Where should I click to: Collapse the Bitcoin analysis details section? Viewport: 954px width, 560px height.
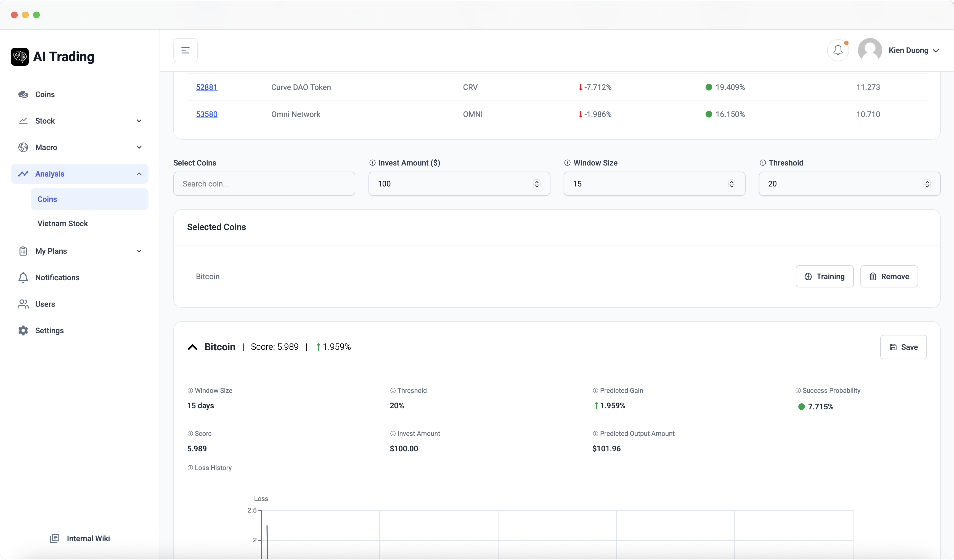coord(192,346)
